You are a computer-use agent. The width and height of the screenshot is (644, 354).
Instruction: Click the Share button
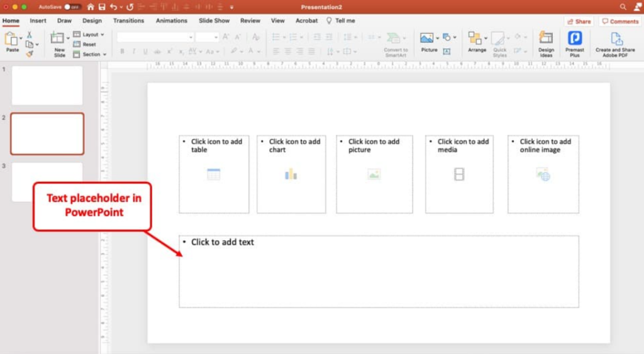pyautogui.click(x=579, y=21)
